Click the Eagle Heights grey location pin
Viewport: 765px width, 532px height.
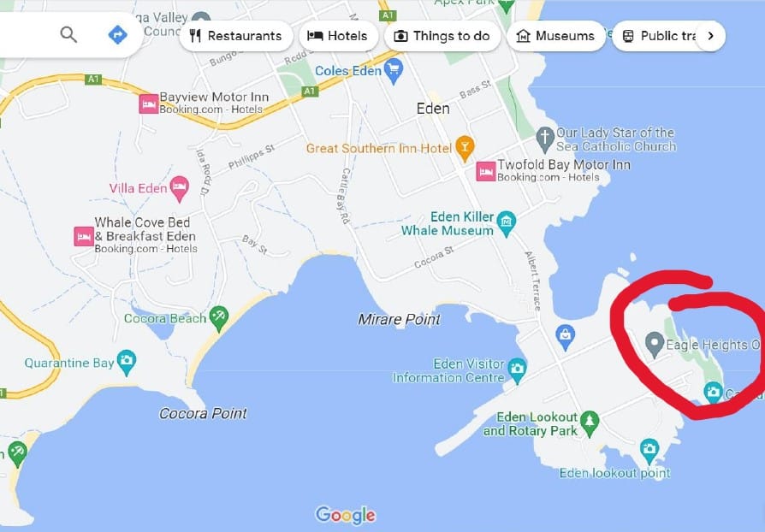(655, 345)
